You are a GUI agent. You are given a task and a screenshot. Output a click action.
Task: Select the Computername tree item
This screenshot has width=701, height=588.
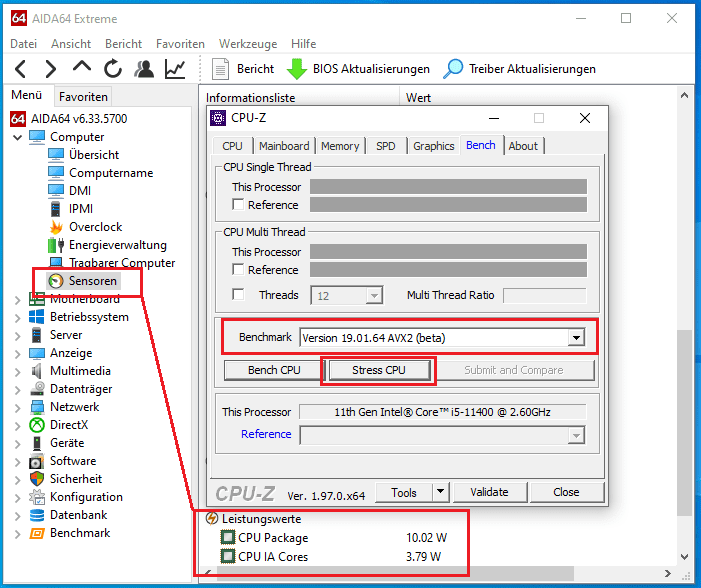point(111,173)
